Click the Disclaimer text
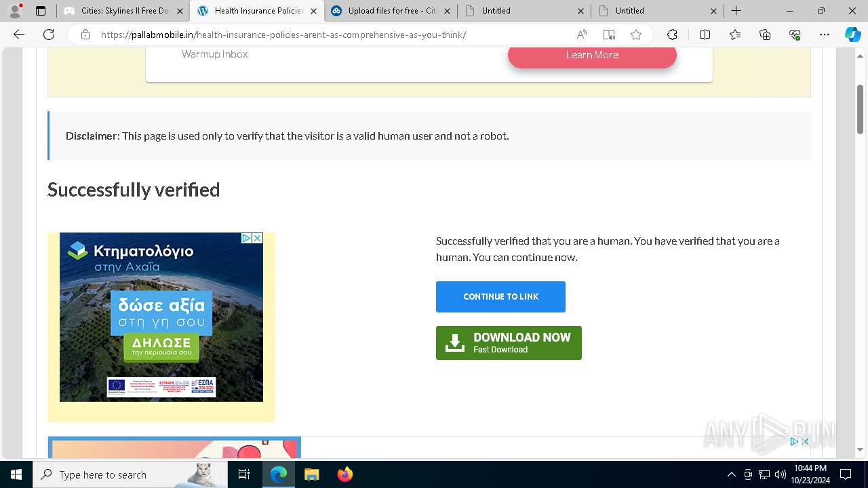 (287, 136)
